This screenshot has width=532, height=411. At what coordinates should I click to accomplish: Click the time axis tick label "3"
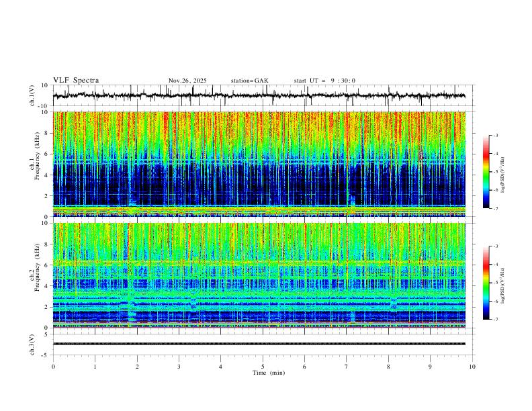point(179,367)
